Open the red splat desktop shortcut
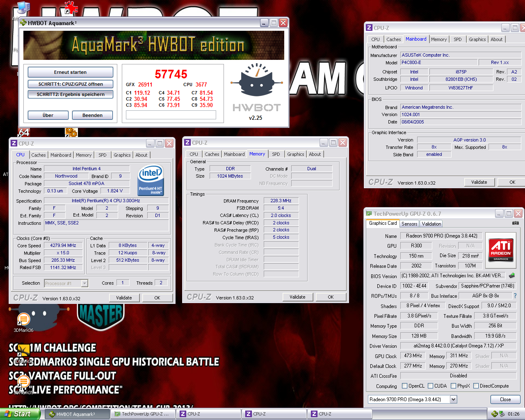 pyautogui.click(x=71, y=8)
